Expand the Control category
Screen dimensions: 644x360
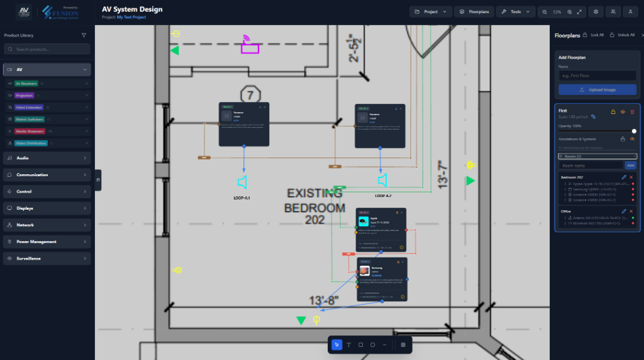[x=47, y=191]
